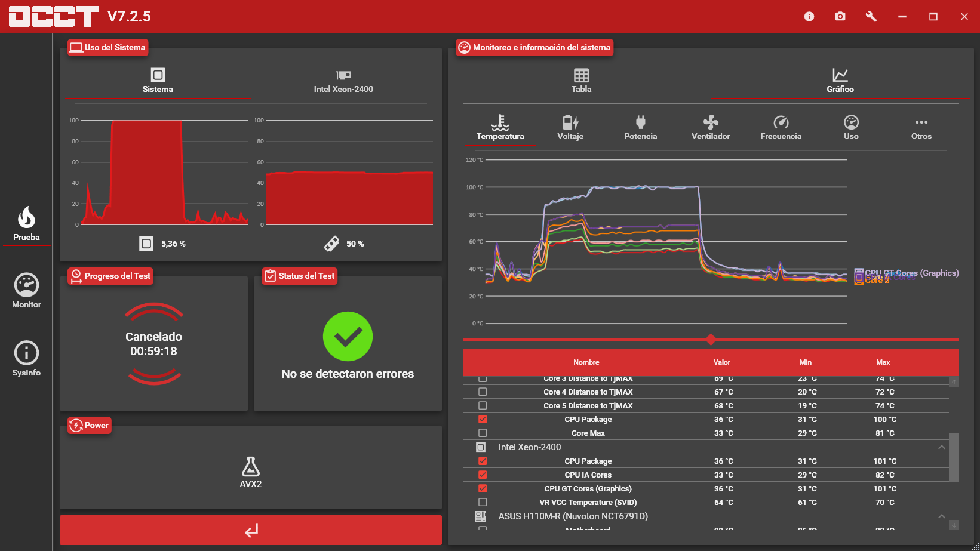Uncheck the CPU Package 100 °C max row
This screenshot has width=980, height=551.
point(483,419)
